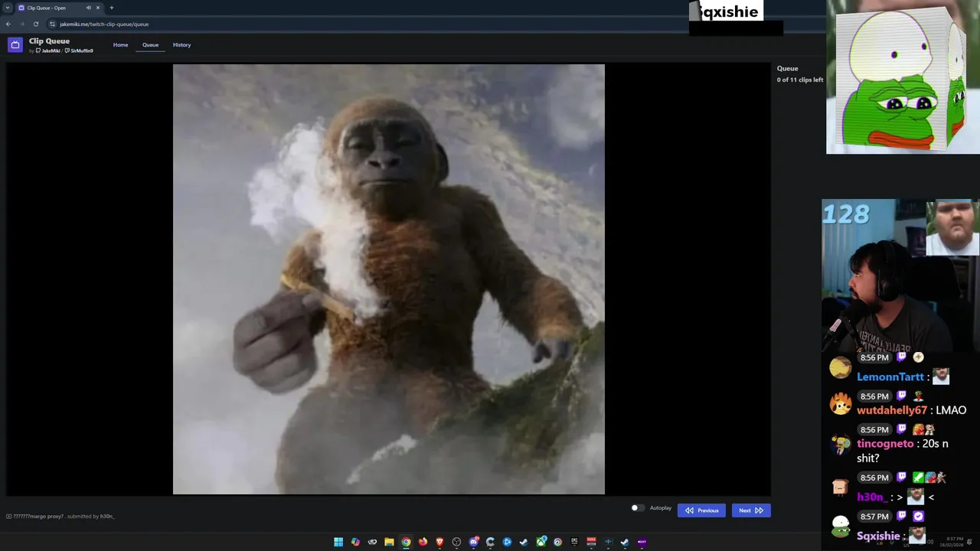980x551 pixels.
Task: Launch Copilot from the taskbar
Action: pos(355,542)
